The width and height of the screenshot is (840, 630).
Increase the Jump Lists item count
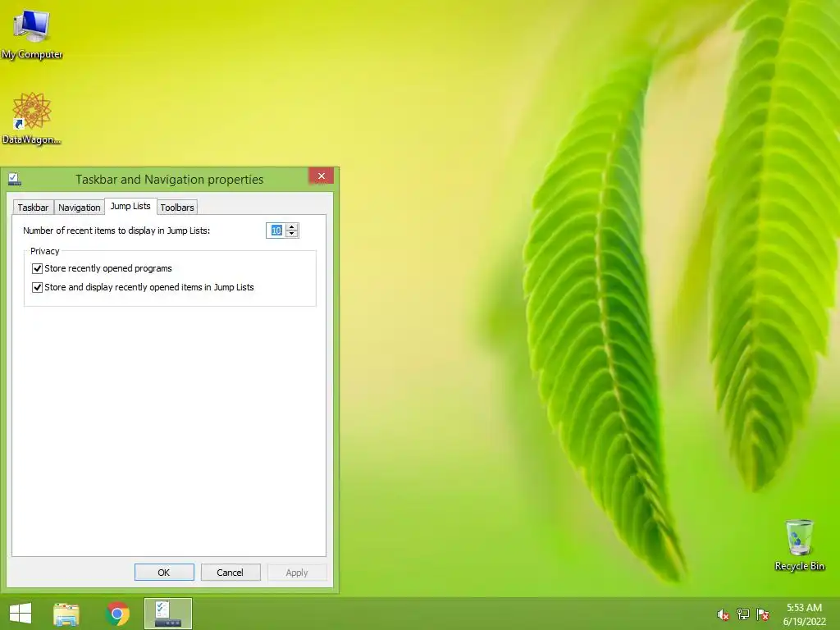tap(292, 226)
